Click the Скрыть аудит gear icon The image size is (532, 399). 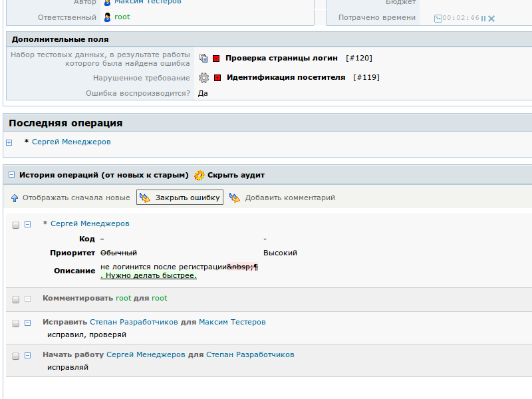(199, 176)
